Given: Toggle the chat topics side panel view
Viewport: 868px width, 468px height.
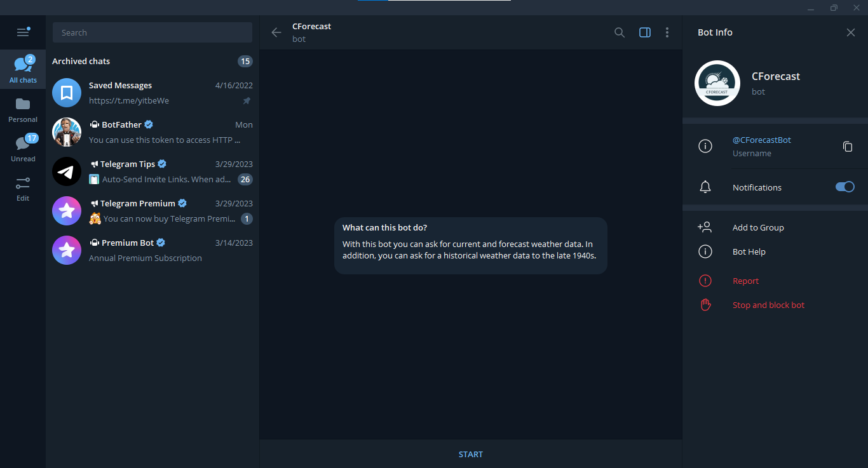Looking at the screenshot, I should (644, 32).
